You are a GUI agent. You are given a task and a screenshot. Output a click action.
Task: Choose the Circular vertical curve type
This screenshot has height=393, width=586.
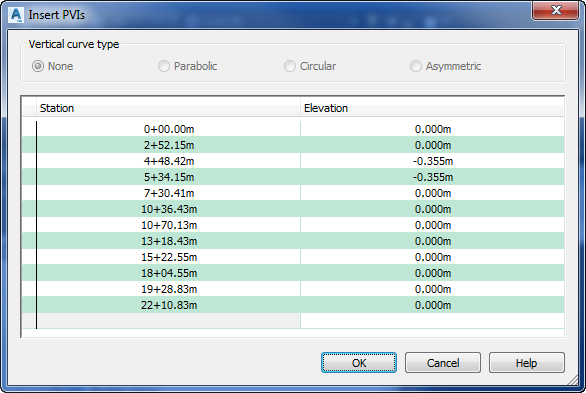coord(310,66)
